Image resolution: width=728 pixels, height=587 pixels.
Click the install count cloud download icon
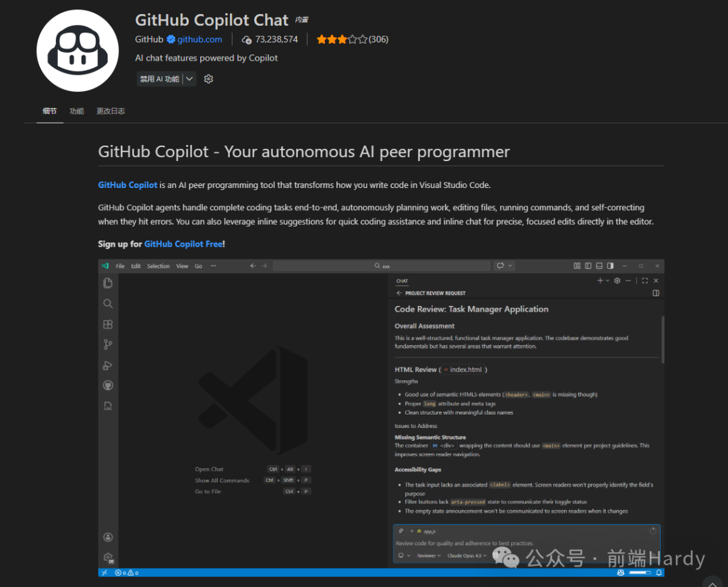tap(247, 40)
